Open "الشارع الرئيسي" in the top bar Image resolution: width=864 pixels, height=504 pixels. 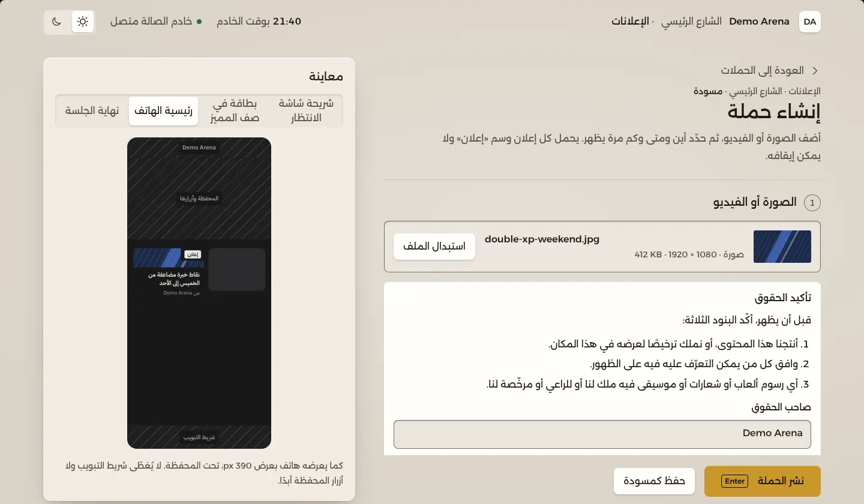click(x=691, y=22)
